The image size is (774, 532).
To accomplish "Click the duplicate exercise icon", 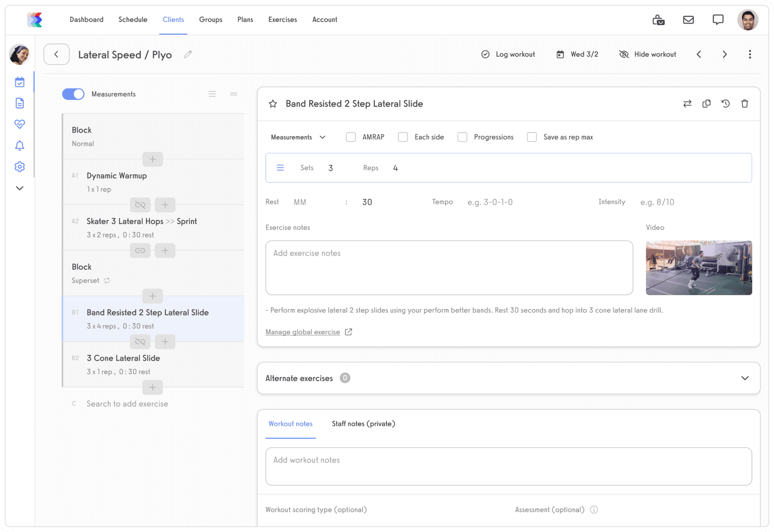I will 706,104.
